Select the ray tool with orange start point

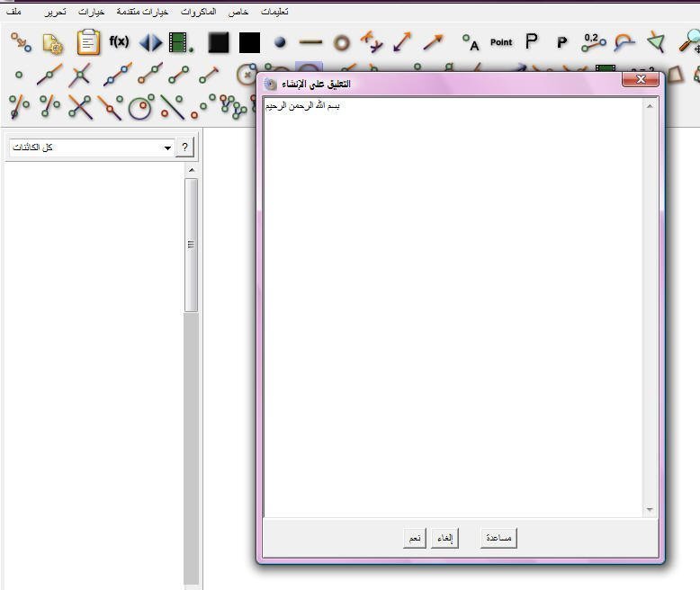tap(149, 74)
